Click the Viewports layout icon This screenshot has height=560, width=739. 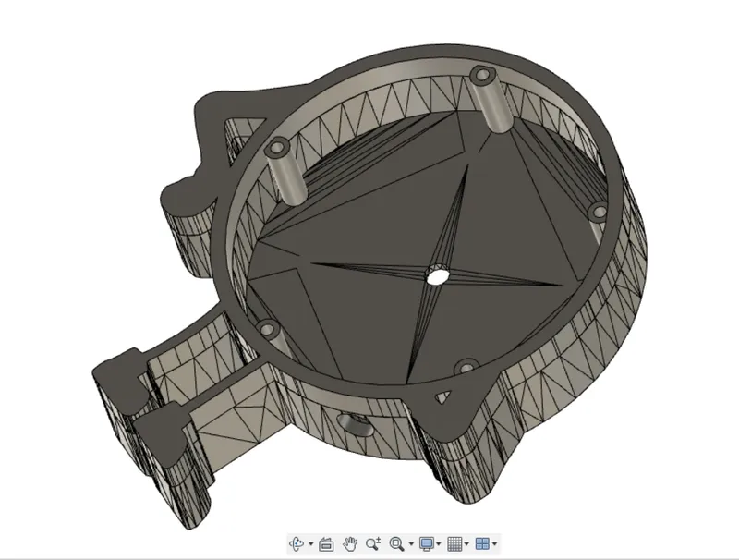(484, 542)
